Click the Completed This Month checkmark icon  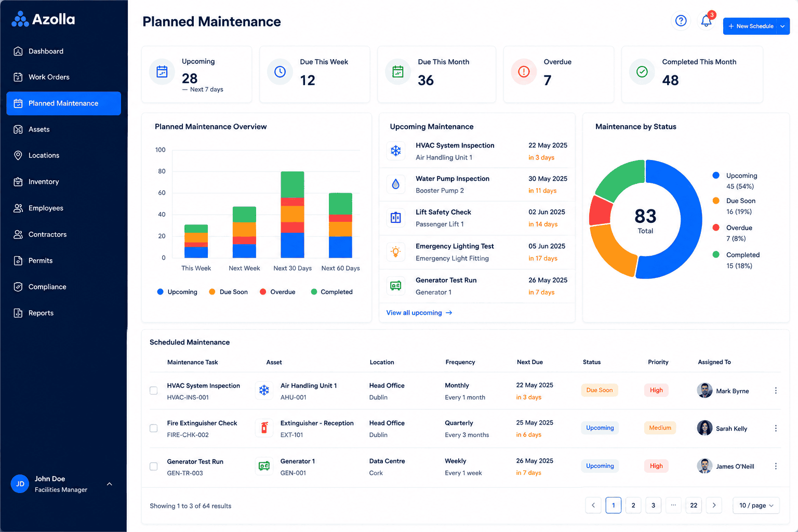pyautogui.click(x=642, y=72)
